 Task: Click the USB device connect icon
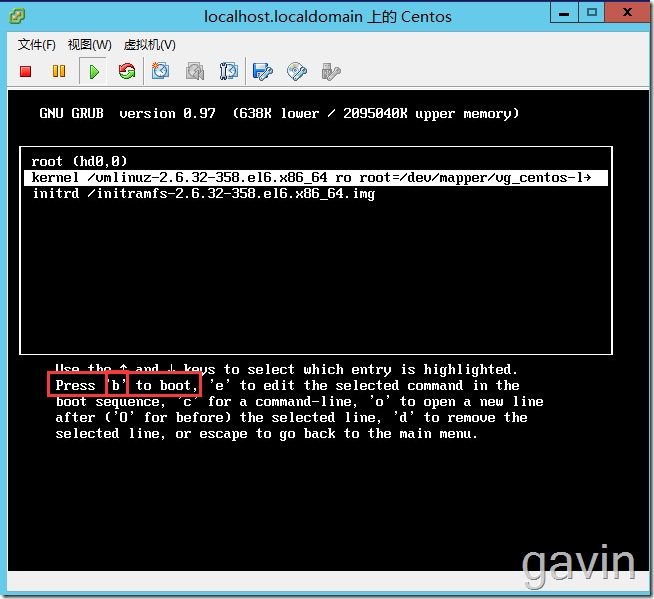331,72
